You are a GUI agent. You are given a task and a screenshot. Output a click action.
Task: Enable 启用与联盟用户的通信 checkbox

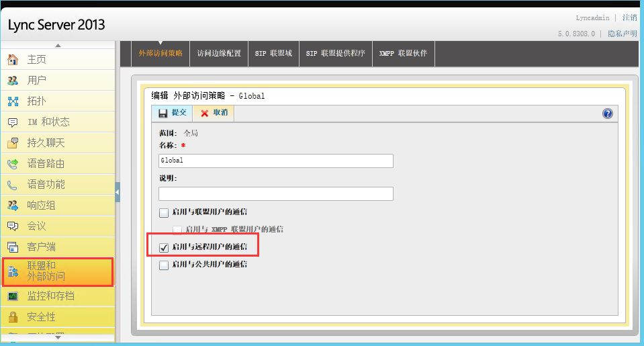pyautogui.click(x=164, y=213)
